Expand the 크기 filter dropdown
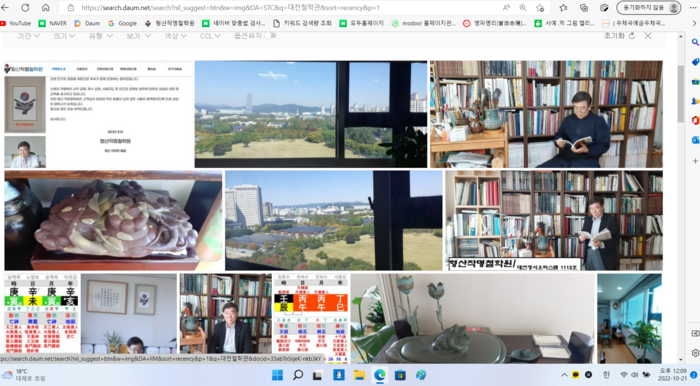Image resolution: width=700 pixels, height=386 pixels. (x=64, y=36)
